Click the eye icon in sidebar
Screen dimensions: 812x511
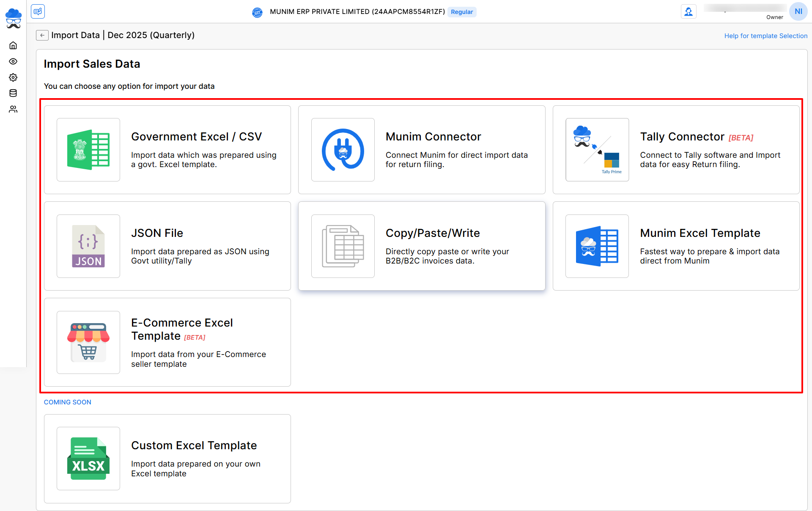click(x=13, y=61)
